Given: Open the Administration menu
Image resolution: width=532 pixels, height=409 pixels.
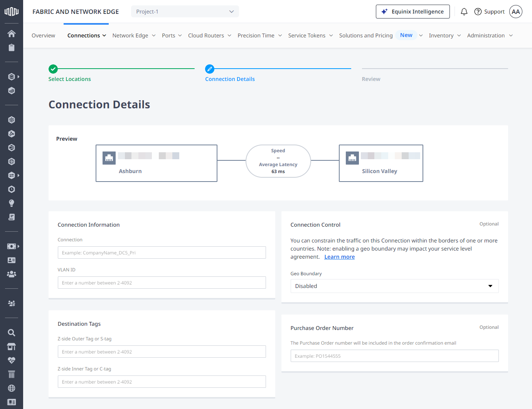Looking at the screenshot, I should click(490, 35).
